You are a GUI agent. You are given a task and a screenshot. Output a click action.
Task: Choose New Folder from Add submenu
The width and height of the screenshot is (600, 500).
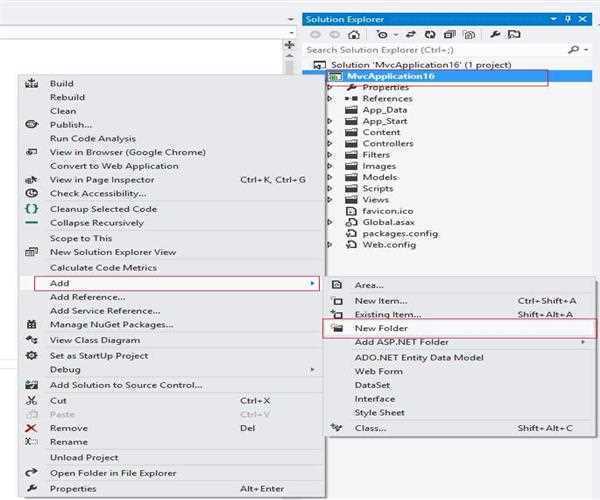[380, 328]
